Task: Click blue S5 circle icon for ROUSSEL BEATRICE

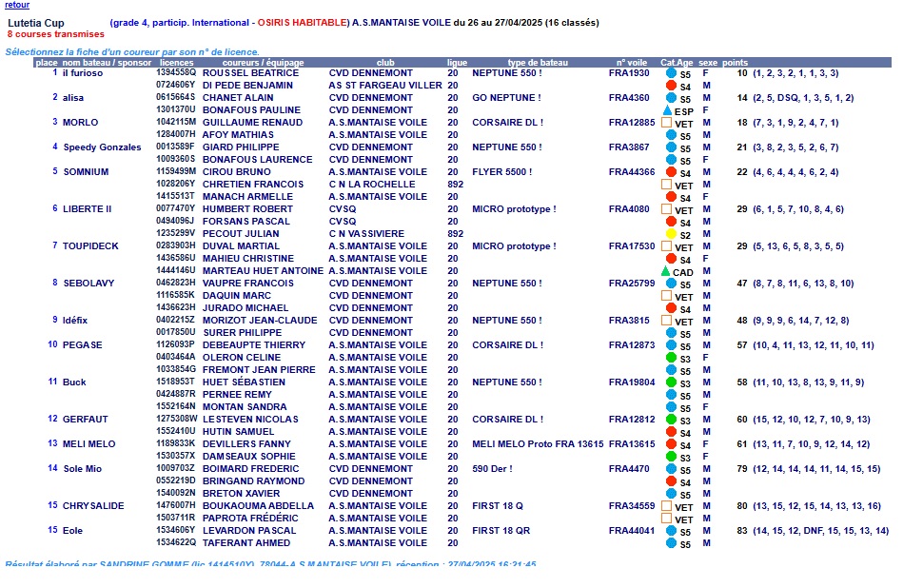Action: pyautogui.click(x=671, y=73)
